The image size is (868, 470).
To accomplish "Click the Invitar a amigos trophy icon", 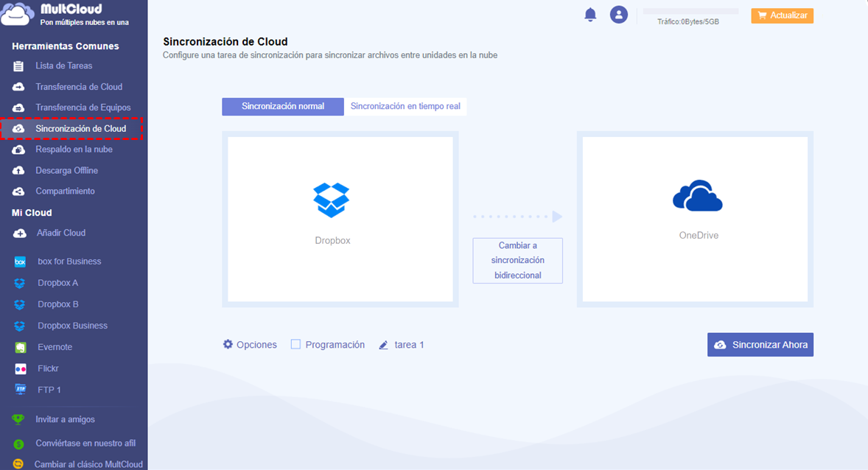I will [18, 420].
